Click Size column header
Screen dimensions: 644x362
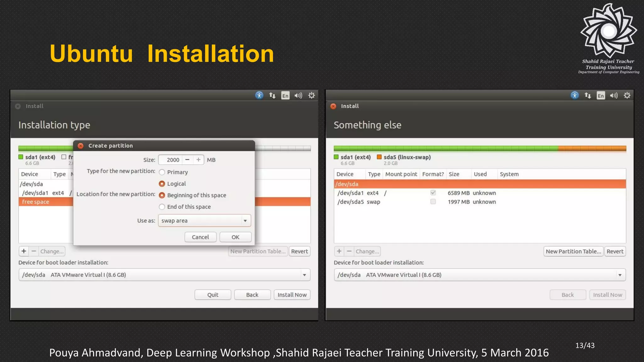point(458,174)
